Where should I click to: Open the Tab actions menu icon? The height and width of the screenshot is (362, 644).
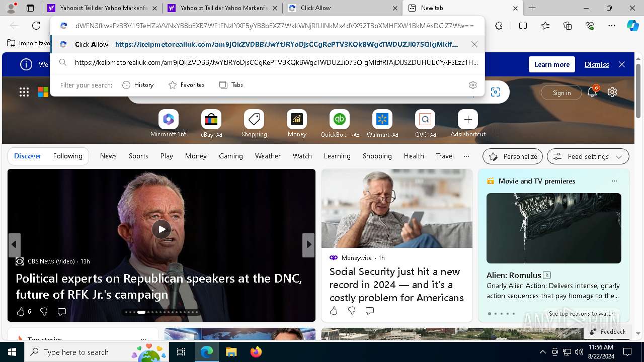point(30,8)
